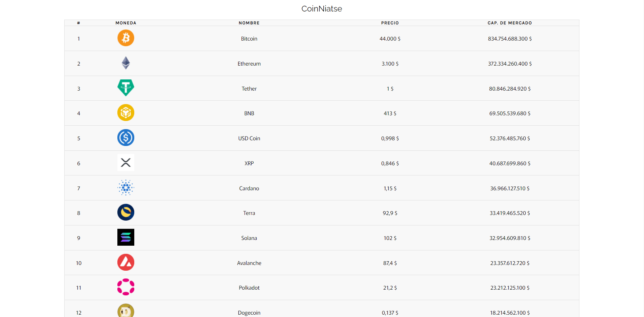644x317 pixels.
Task: Click the MONEDA column header
Action: [126, 23]
